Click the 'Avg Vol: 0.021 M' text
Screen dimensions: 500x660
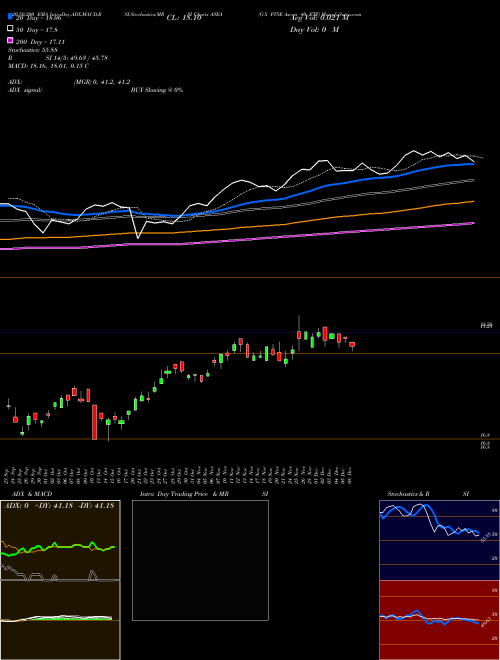click(319, 18)
